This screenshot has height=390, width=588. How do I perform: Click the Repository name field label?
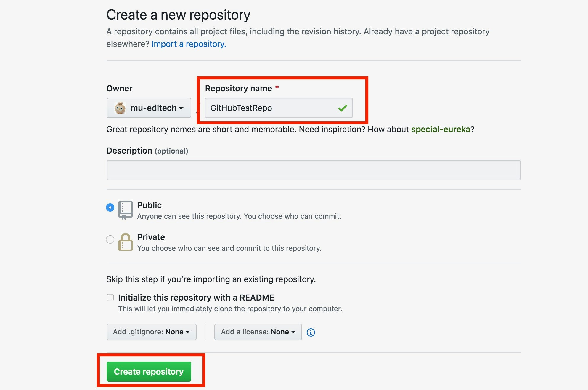pyautogui.click(x=238, y=88)
